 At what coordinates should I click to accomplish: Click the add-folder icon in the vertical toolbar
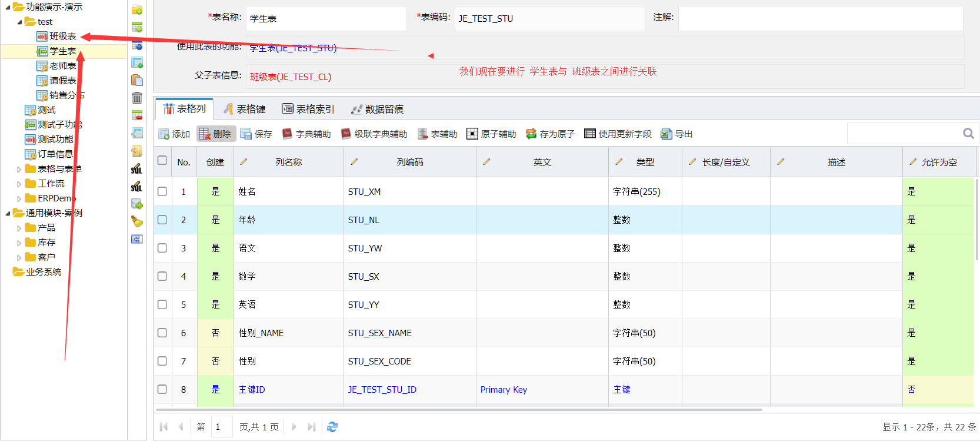(137, 10)
